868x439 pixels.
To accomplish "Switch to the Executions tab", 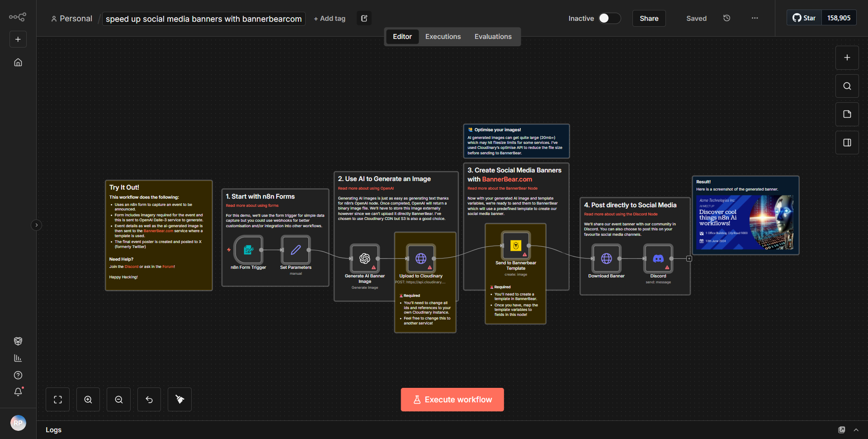I will pos(443,36).
